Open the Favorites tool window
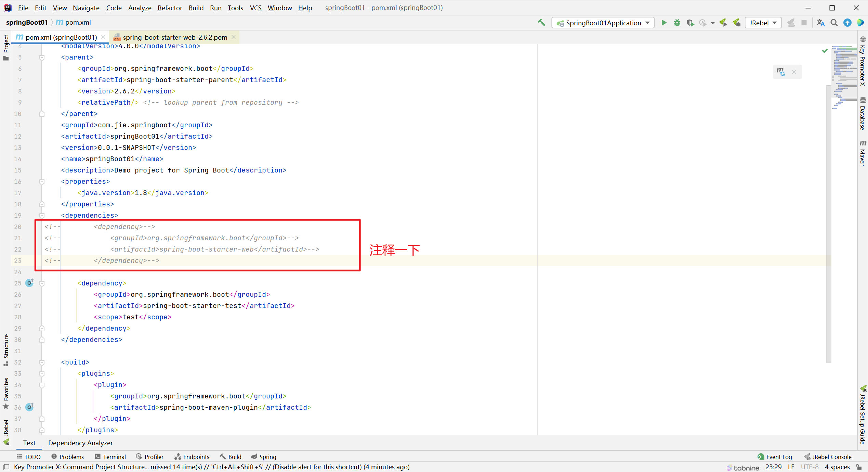The width and height of the screenshot is (868, 472). [x=6, y=393]
